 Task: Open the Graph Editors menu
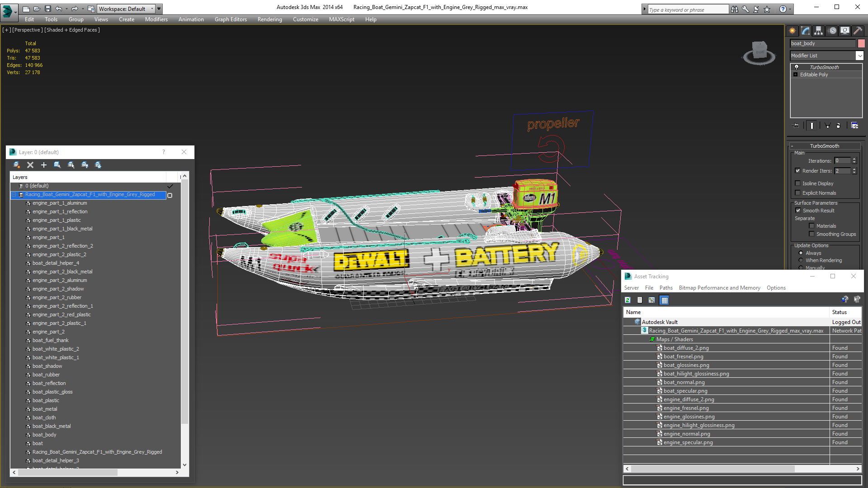[231, 19]
